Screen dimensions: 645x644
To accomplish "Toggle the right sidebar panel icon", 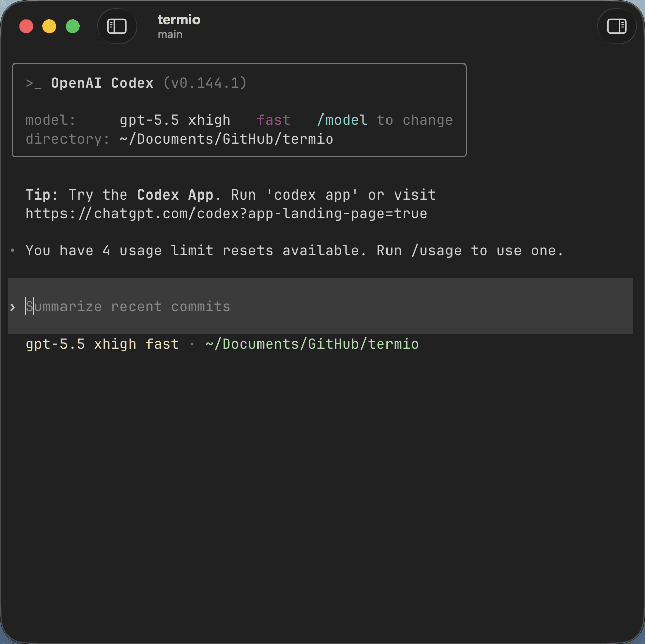I will tap(617, 26).
